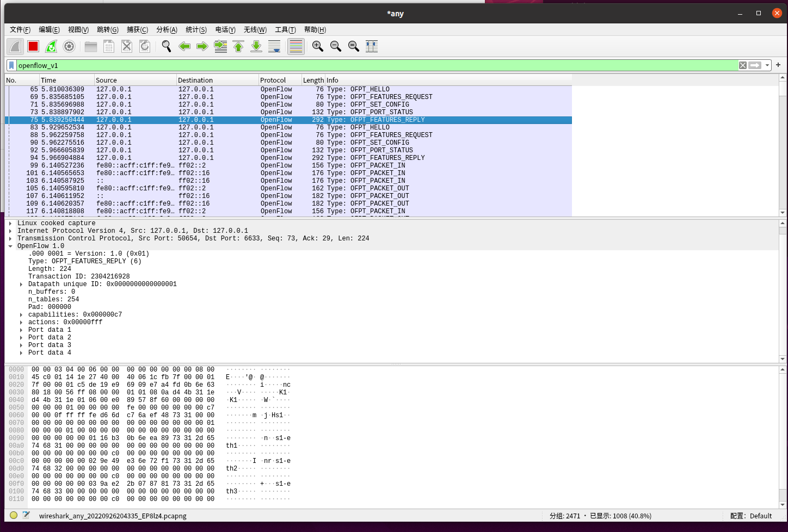Collapse the OpenFlow 1.0 tree node
Screen dimensions: 788x532
coord(10,246)
